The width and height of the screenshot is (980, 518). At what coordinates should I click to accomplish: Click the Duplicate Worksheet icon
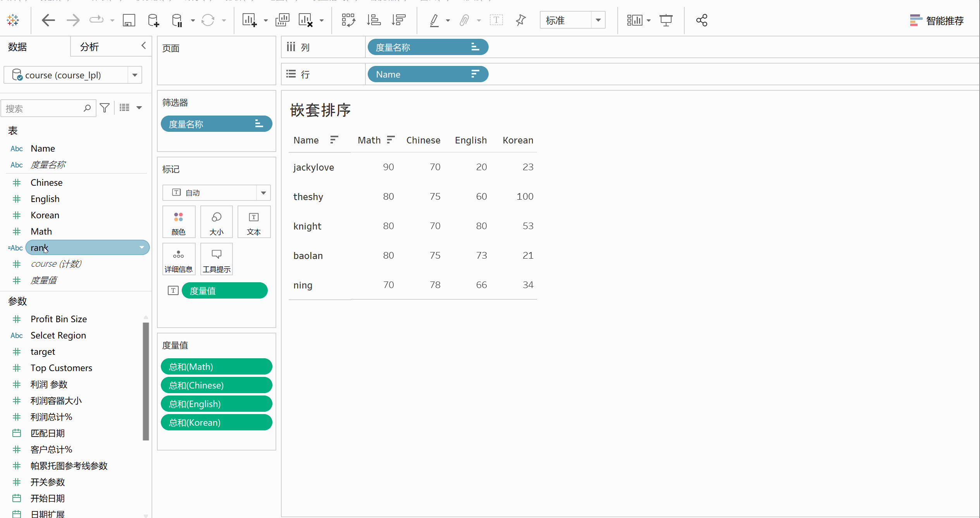click(282, 20)
